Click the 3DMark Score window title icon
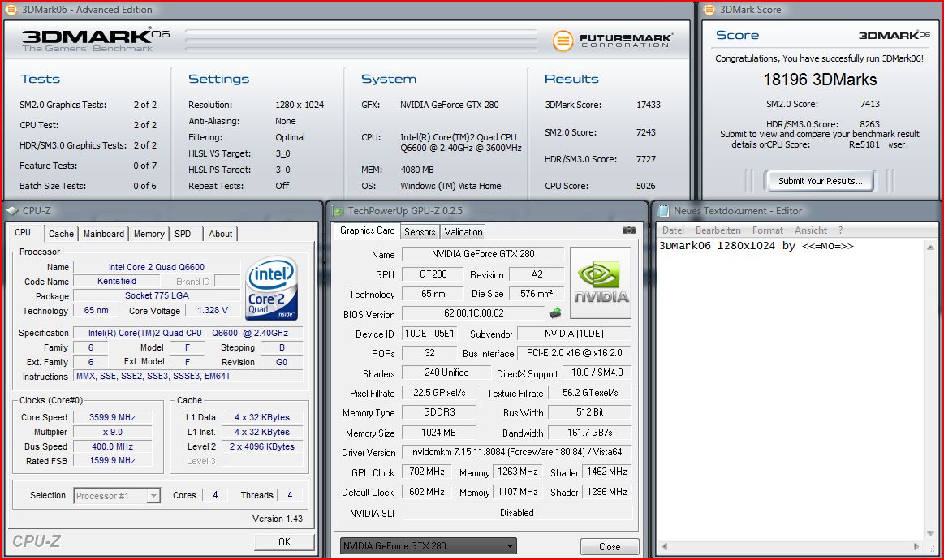The image size is (944, 560). [x=709, y=10]
